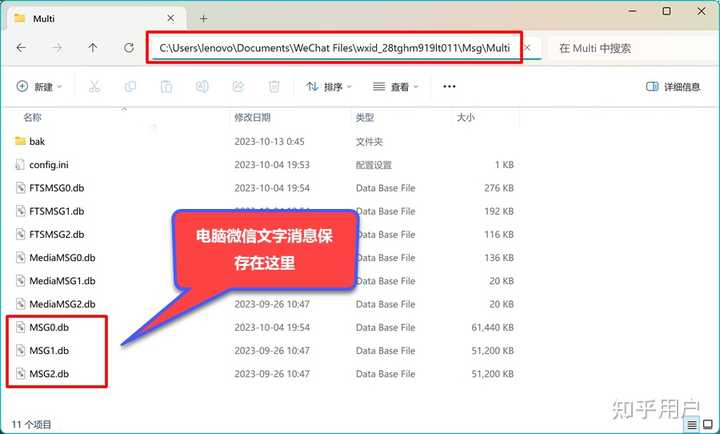Click the MSG1.db file icon
This screenshot has height=434, width=720.
click(x=20, y=350)
